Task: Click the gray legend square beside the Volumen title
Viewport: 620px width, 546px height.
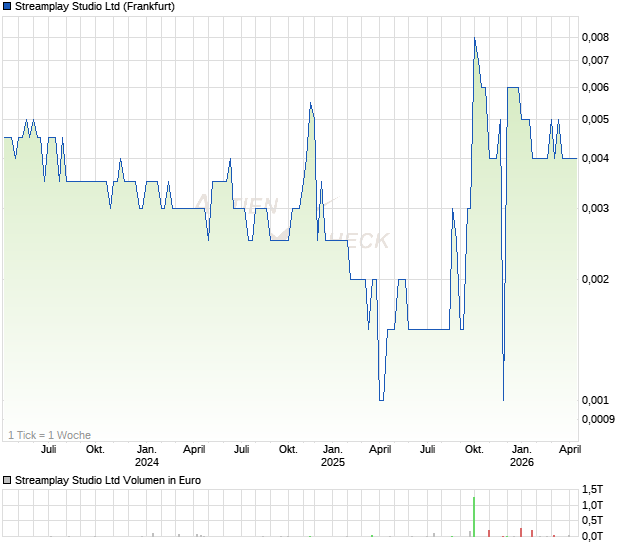Action: pos(8,481)
